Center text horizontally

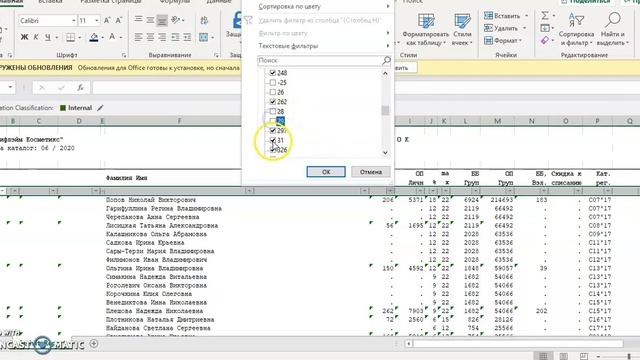pyautogui.click(x=150, y=38)
